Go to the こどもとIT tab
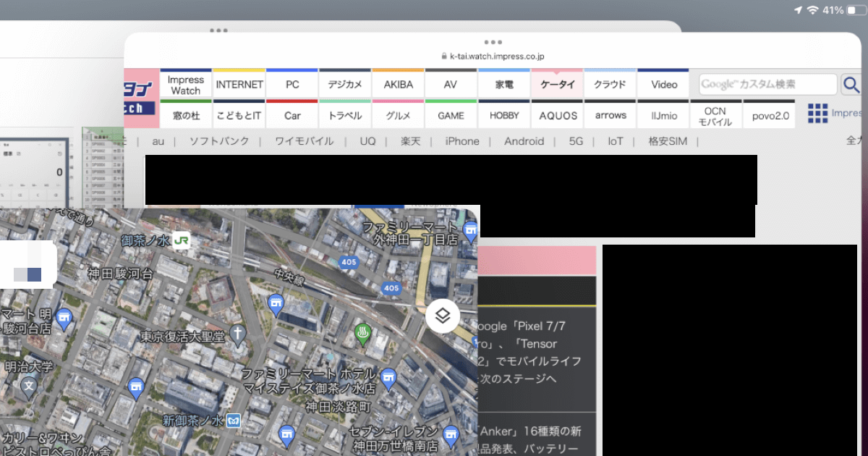 click(239, 115)
